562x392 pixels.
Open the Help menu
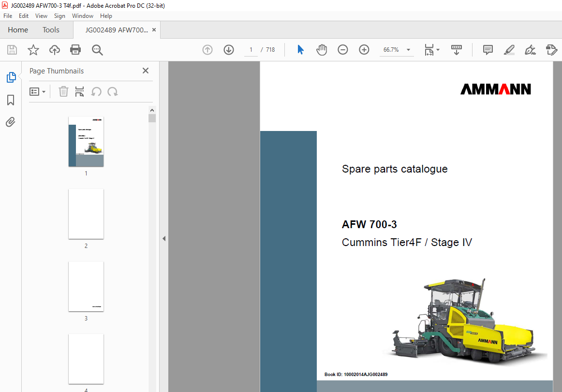click(106, 16)
